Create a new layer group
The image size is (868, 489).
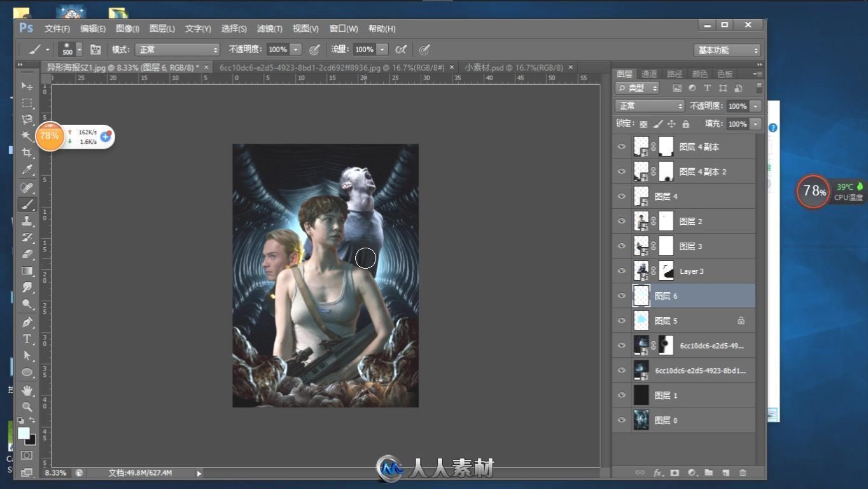tap(708, 472)
